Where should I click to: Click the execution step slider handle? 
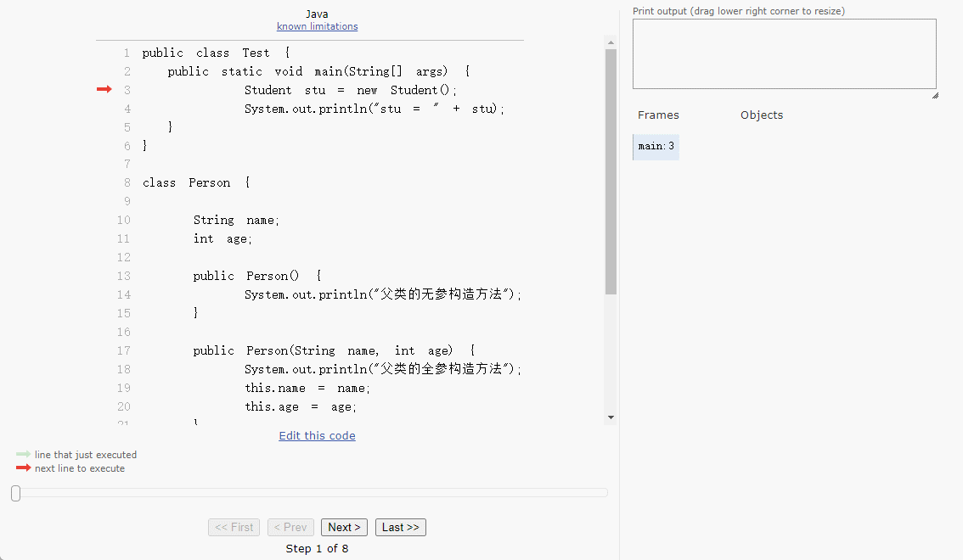(15, 493)
